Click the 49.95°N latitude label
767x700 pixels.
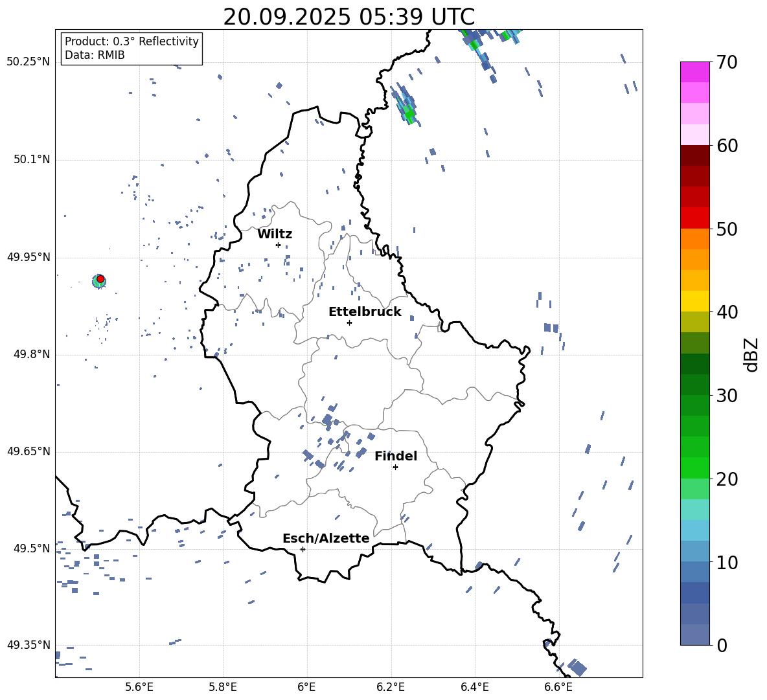click(x=29, y=256)
